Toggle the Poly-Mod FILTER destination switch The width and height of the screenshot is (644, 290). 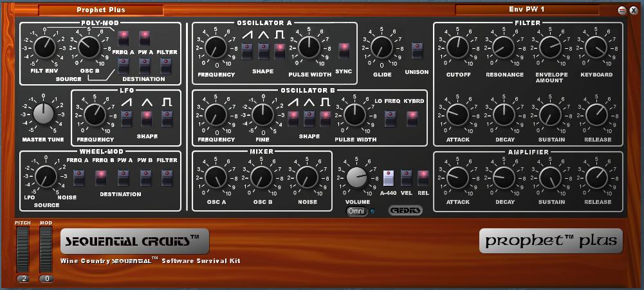166,66
